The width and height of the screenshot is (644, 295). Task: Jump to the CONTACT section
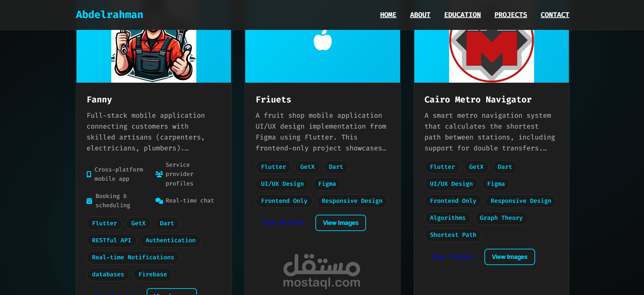coord(555,15)
